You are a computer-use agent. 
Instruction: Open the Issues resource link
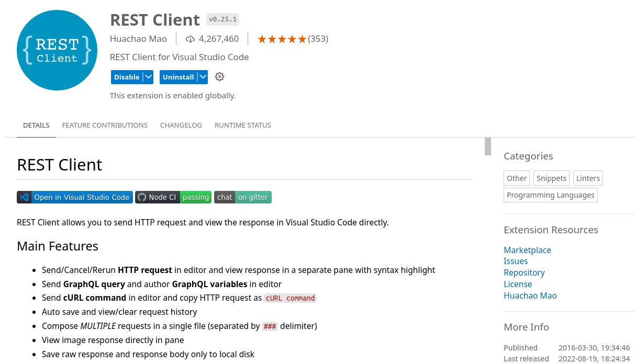tap(516, 261)
